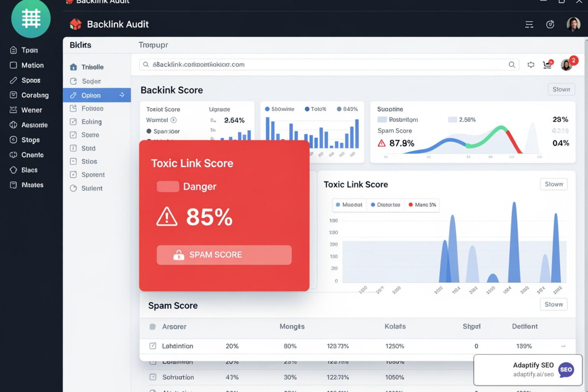588x392 pixels.
Task: Check the Lahdntion row checkbox
Action: 153,346
